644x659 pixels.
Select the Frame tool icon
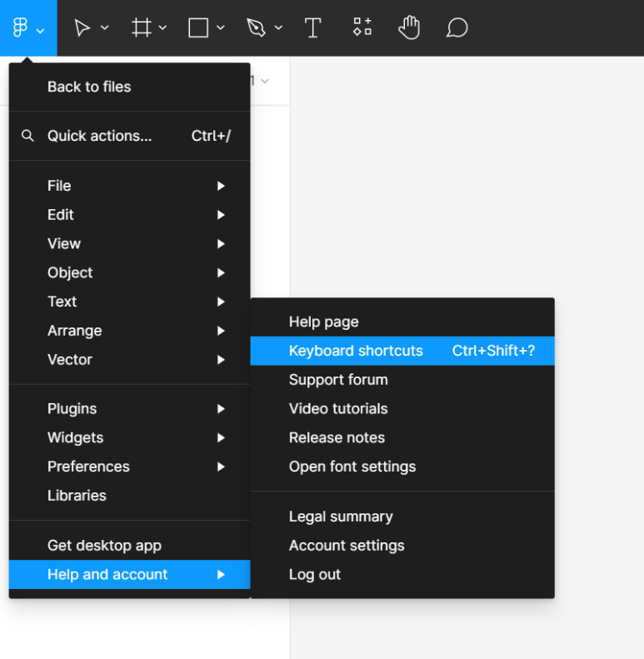[142, 27]
